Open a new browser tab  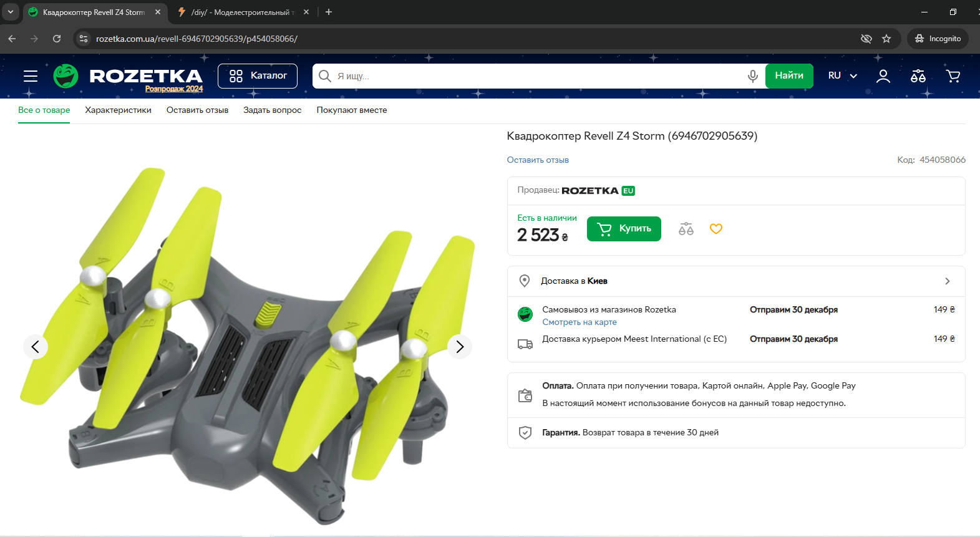pos(329,12)
